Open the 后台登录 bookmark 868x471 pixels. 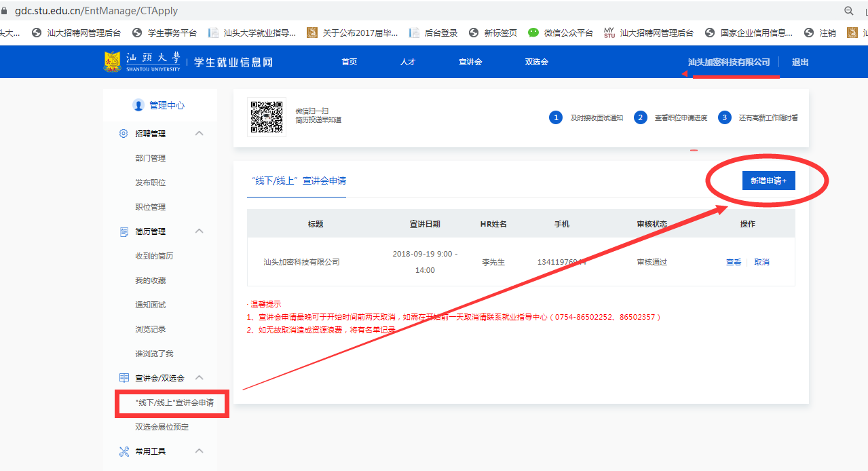pos(433,33)
